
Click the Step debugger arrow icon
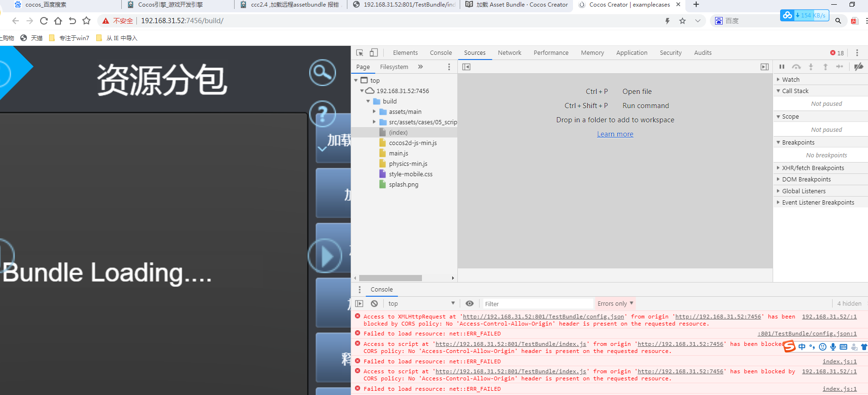[840, 67]
